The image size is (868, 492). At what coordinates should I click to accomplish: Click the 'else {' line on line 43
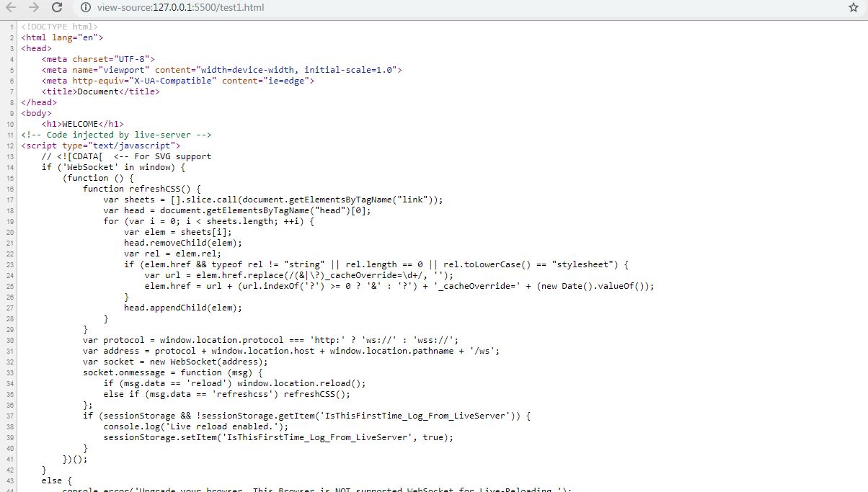click(x=57, y=480)
